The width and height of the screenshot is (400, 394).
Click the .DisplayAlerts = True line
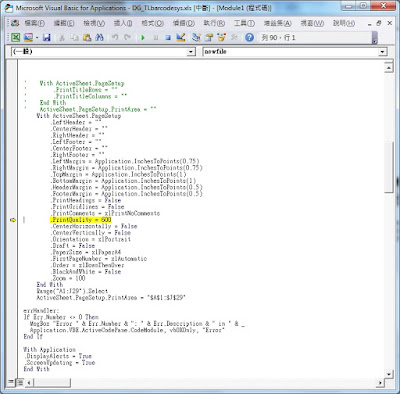[57, 356]
